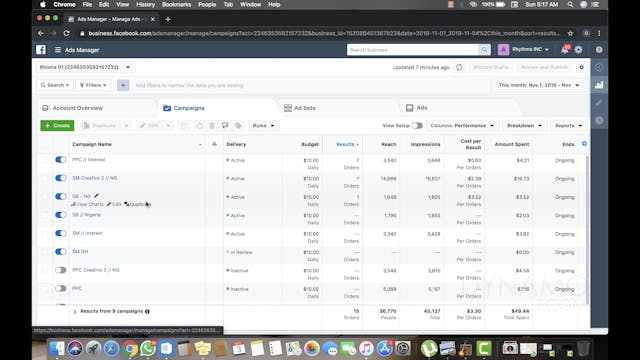Enable the View Setup switch
Image resolution: width=640 pixels, height=360 pixels.
pyautogui.click(x=417, y=126)
